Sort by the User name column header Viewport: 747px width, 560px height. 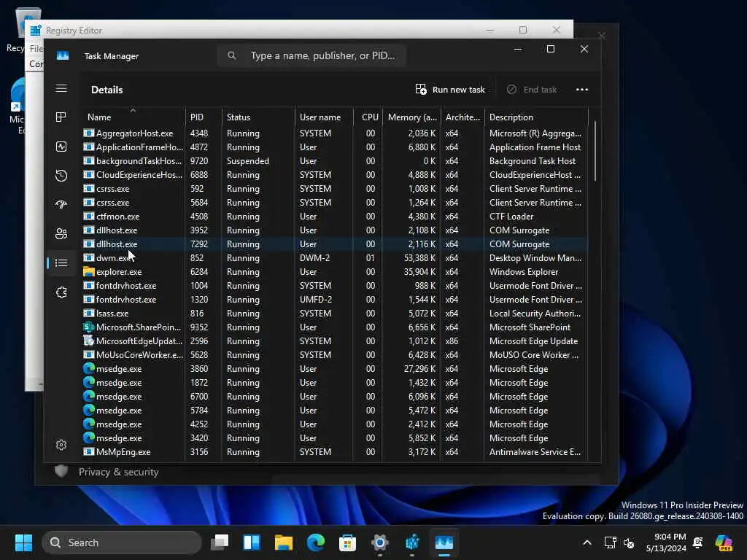point(324,117)
